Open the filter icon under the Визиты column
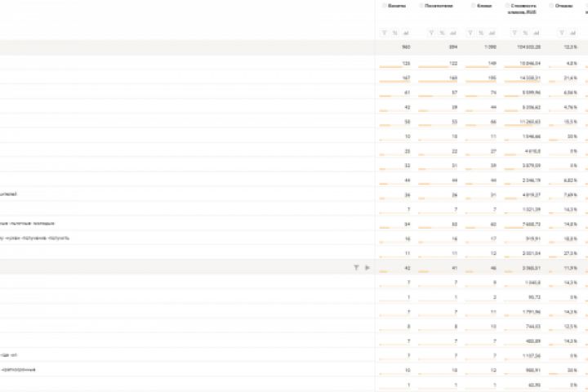Image resolution: width=588 pixels, height=392 pixels. (x=384, y=33)
